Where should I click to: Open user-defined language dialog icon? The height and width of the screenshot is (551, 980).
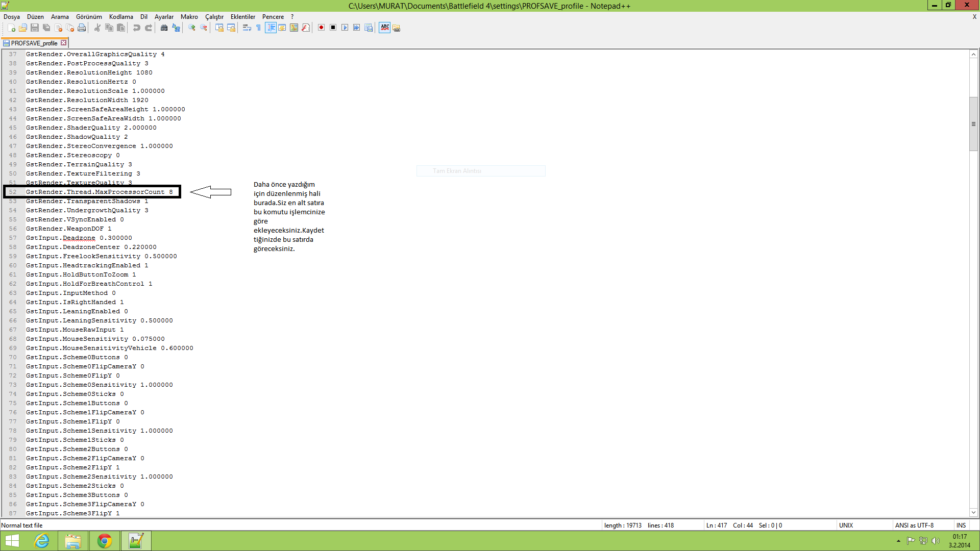282,28
